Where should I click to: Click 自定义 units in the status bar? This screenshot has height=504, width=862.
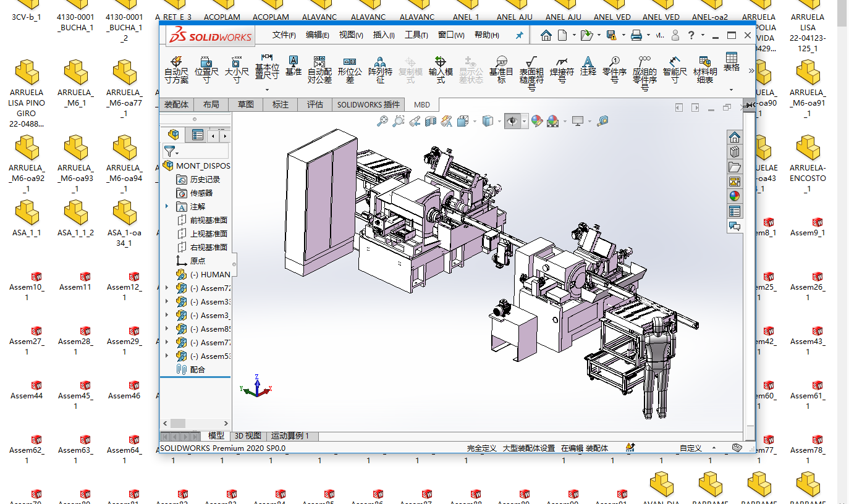[x=690, y=448]
